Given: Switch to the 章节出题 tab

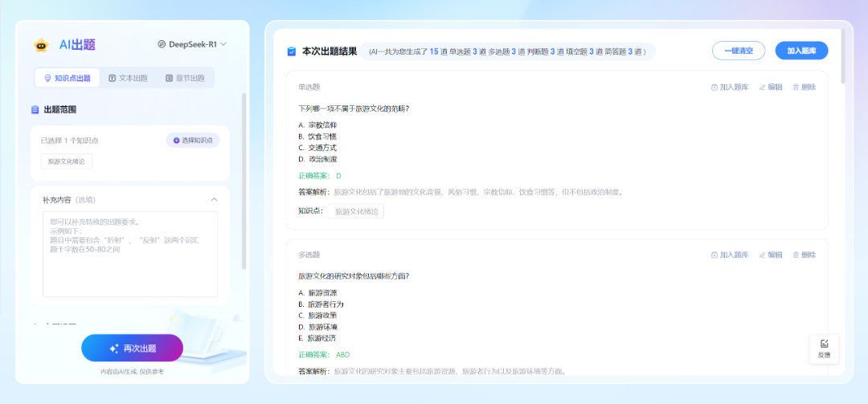Looking at the screenshot, I should click(185, 78).
